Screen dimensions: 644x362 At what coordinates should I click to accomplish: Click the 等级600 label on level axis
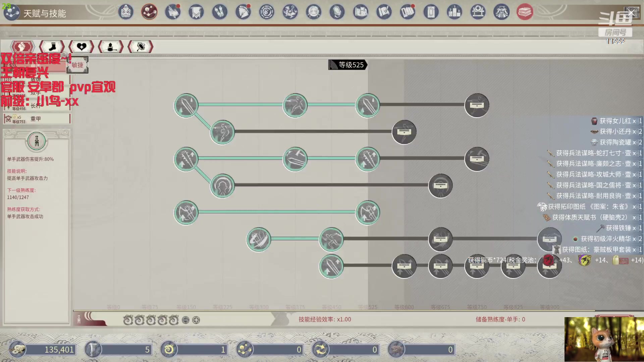click(x=404, y=307)
